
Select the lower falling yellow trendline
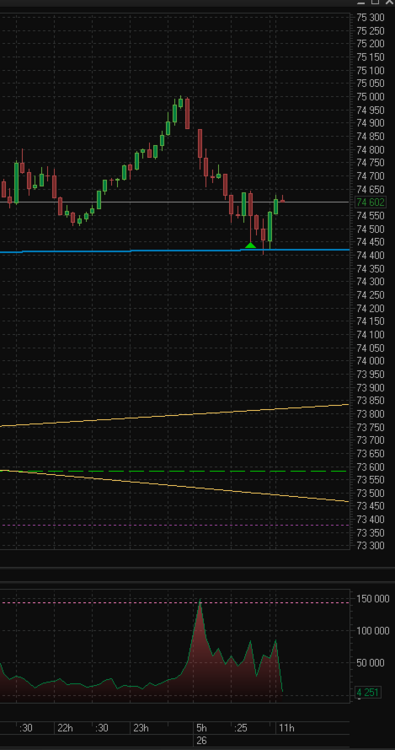click(x=175, y=486)
